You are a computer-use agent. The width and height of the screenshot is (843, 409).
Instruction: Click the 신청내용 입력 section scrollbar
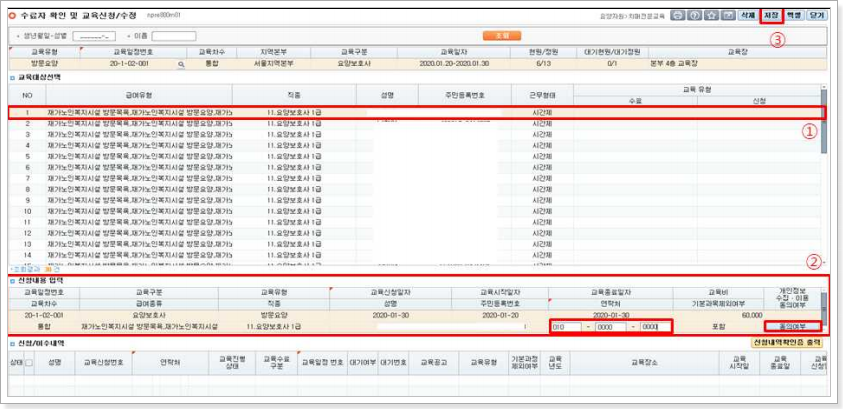click(824, 311)
